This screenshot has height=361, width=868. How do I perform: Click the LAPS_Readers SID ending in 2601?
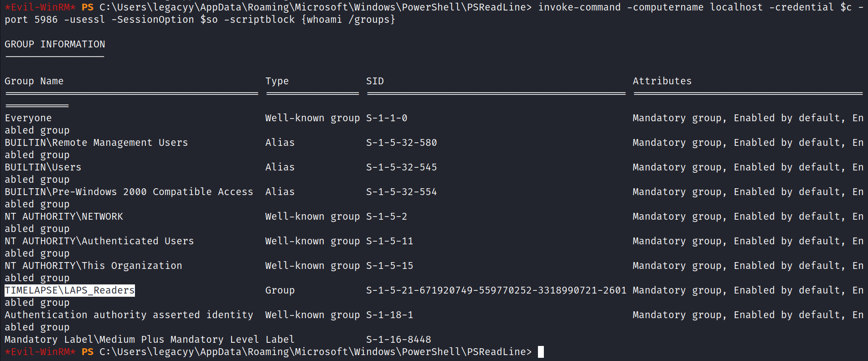(496, 290)
